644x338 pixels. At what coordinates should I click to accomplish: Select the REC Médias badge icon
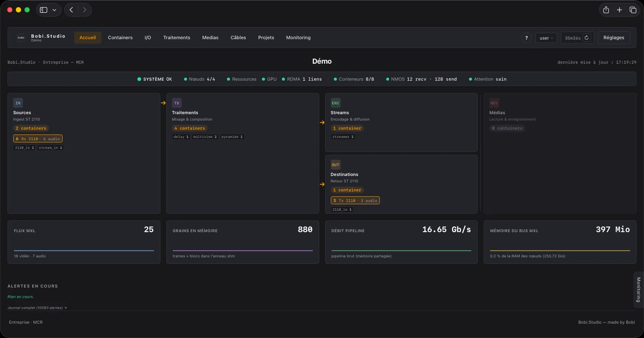click(494, 103)
